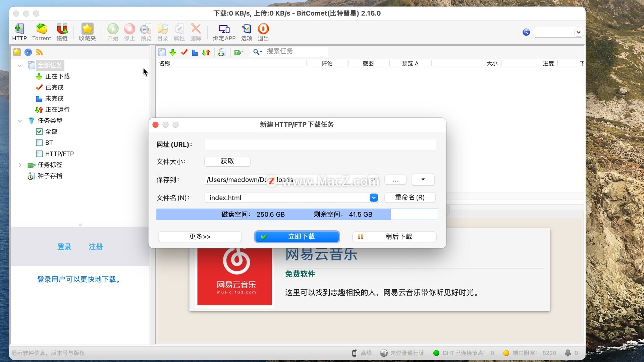Toggle the 全部 task type checkbox
This screenshot has width=644, height=362.
39,132
